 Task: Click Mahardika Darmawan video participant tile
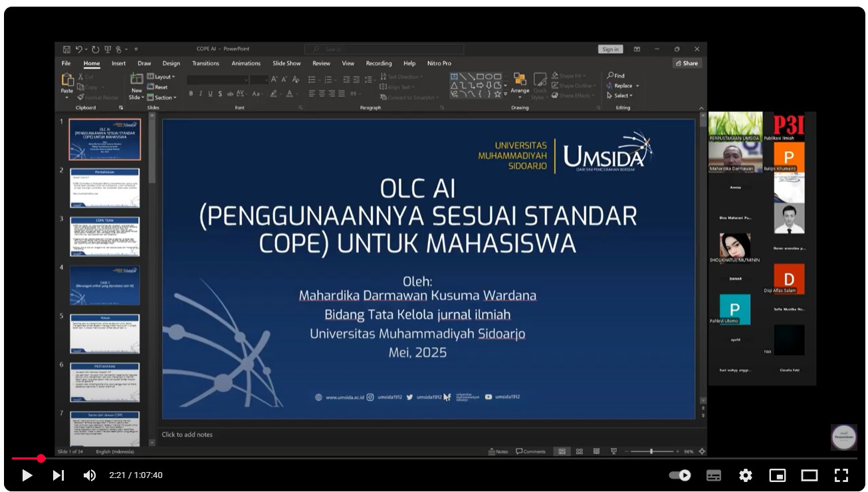click(x=735, y=158)
